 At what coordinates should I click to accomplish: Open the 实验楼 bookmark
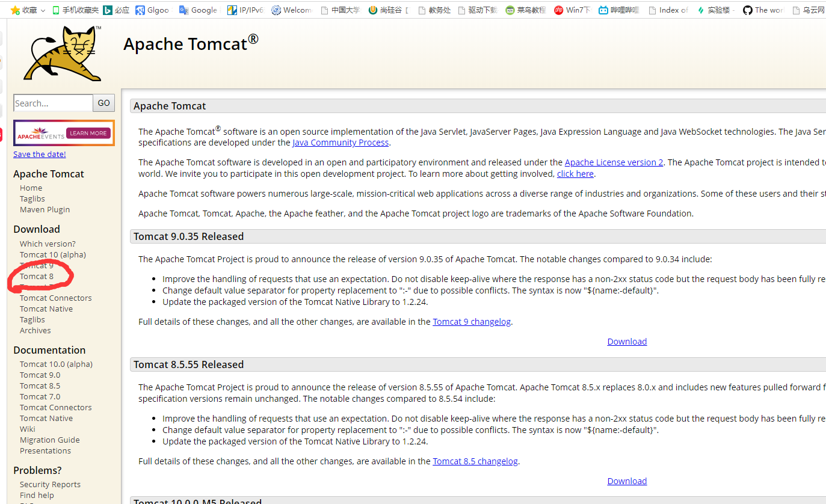715,10
